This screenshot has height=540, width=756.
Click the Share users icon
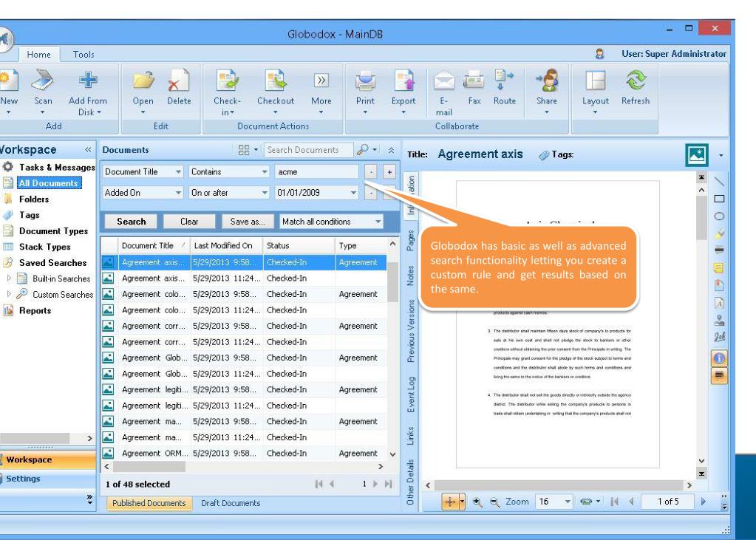click(x=547, y=81)
